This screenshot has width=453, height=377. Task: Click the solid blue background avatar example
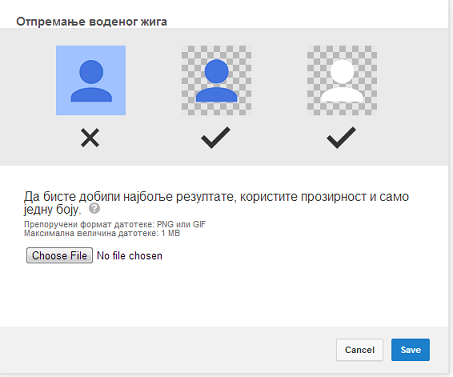point(91,80)
